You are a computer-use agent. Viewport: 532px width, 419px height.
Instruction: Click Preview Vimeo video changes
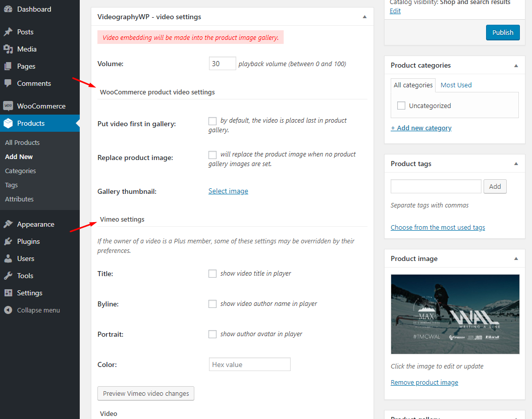click(x=146, y=394)
